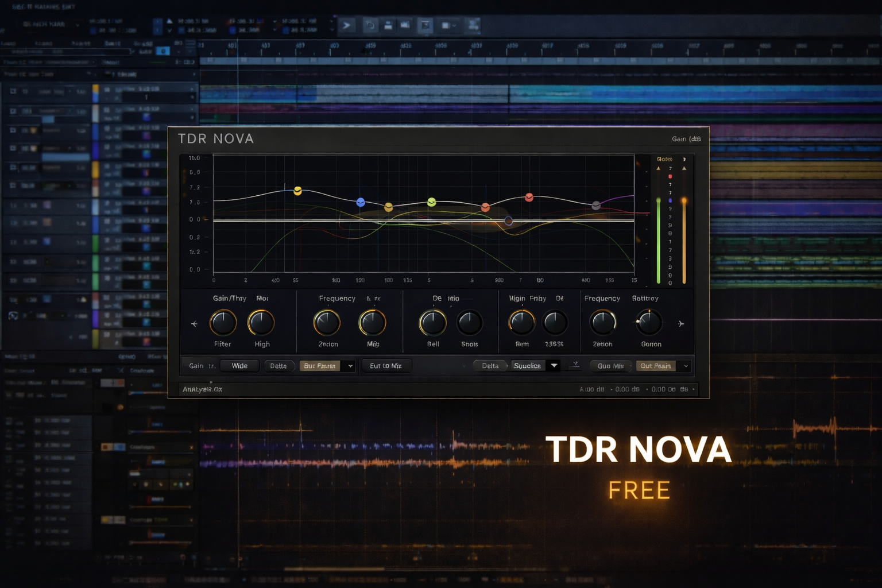882x588 pixels.
Task: Open the Out Peain dropdown arrow
Action: 686,366
